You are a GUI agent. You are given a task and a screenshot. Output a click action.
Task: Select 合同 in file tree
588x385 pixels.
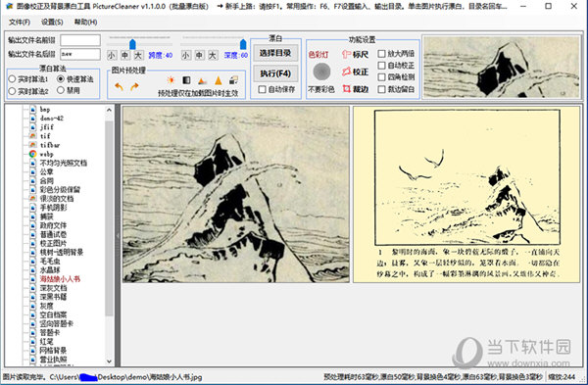(x=46, y=180)
